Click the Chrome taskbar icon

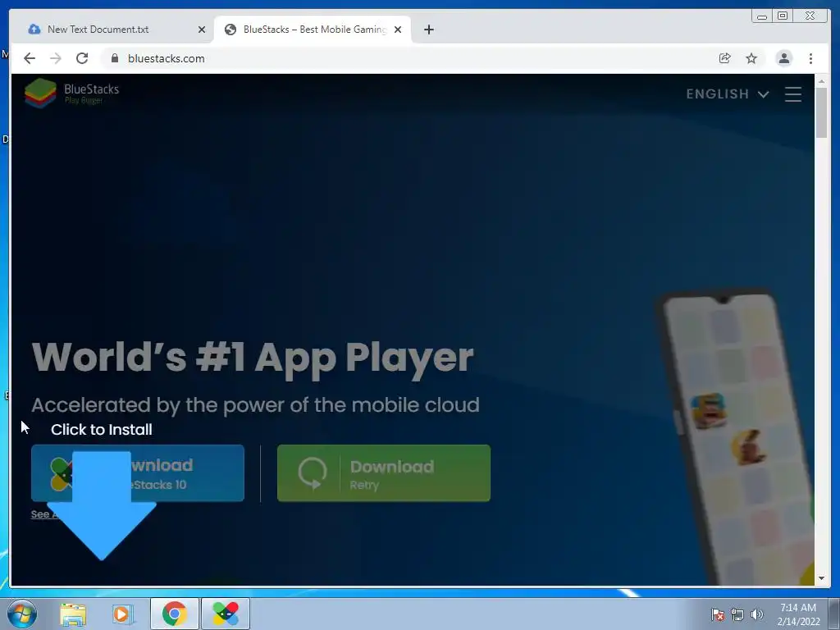[x=175, y=614]
